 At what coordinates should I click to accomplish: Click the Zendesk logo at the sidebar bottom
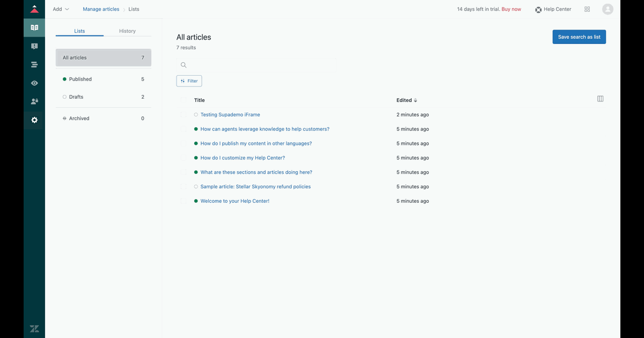click(34, 329)
